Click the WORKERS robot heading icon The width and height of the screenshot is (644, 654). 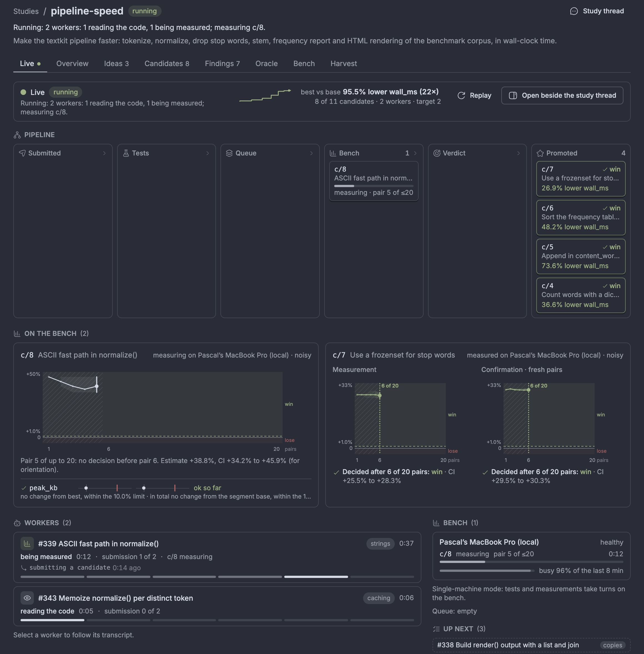[x=17, y=523]
